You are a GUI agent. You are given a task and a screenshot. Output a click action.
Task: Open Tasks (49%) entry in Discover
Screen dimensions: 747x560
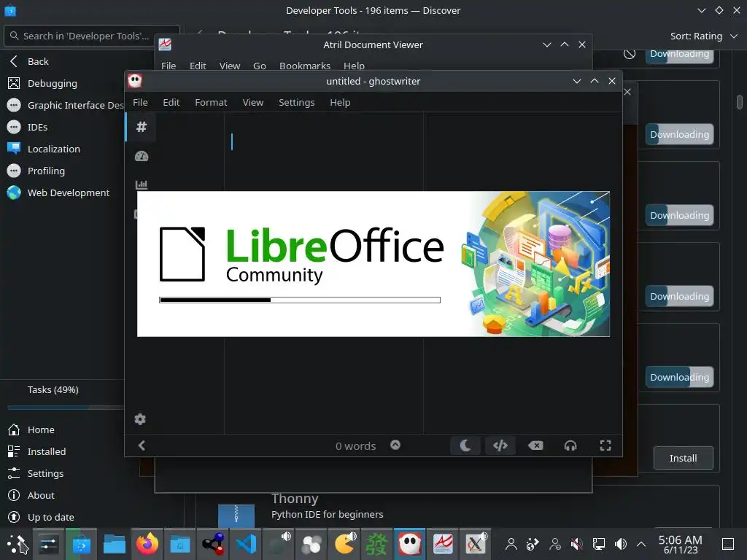[x=53, y=389]
